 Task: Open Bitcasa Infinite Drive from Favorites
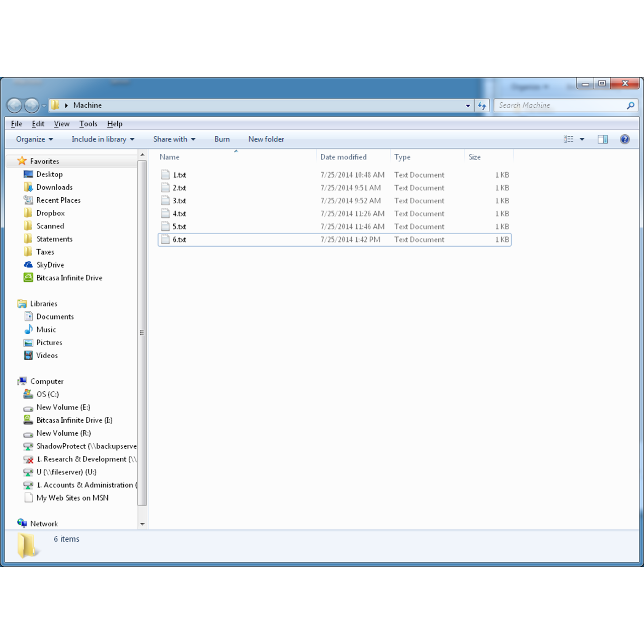(x=69, y=278)
